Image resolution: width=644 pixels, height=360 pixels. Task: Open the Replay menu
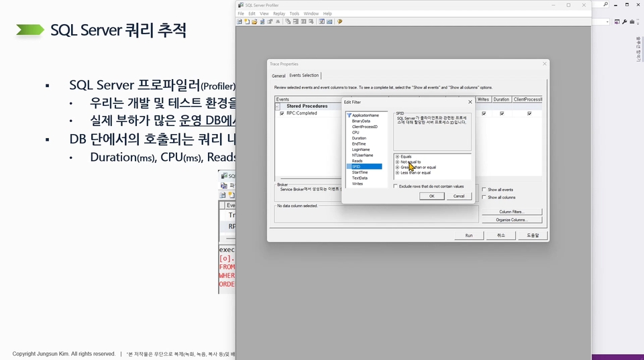tap(279, 13)
